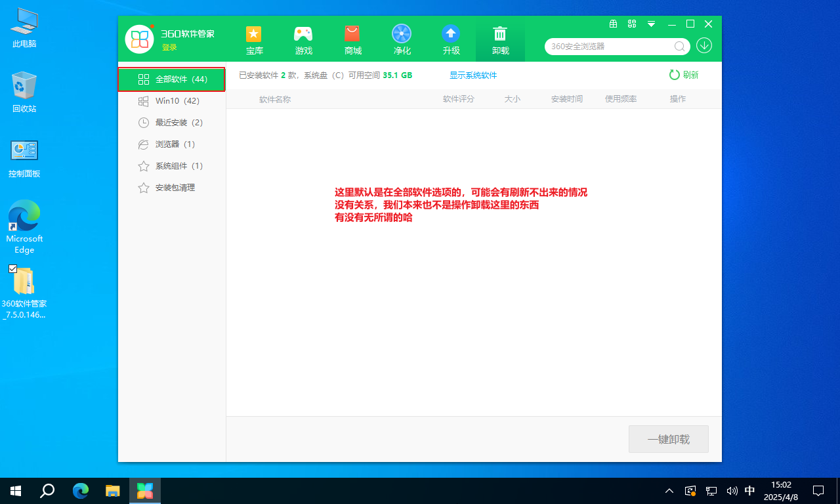This screenshot has height=504, width=840.
Task: Select the 卸载 uninstall tab
Action: pos(500,40)
